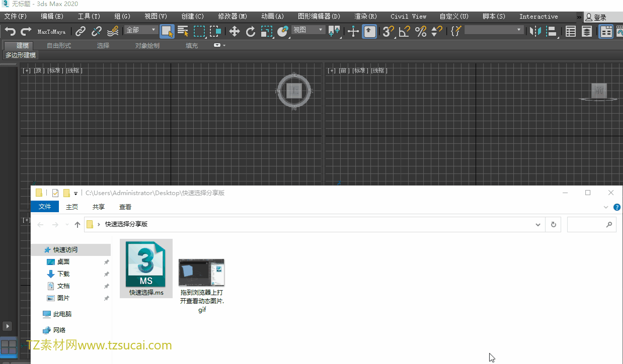Open the 编辑(E) menu
The image size is (623, 364).
[52, 17]
